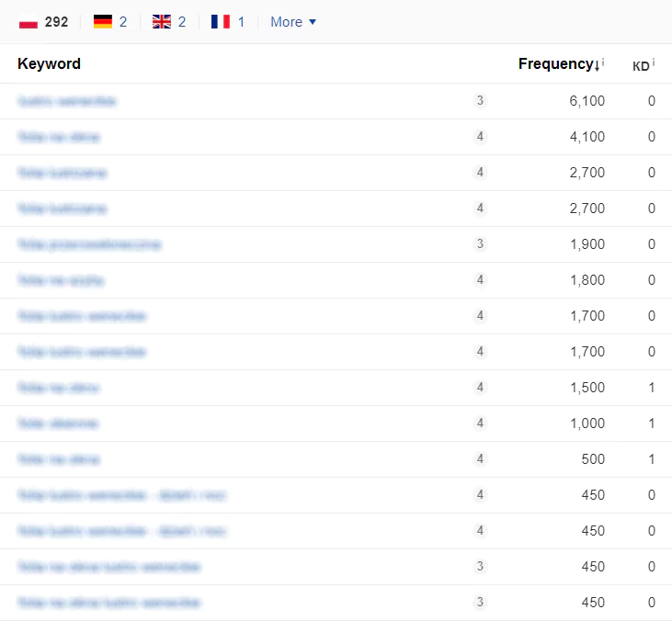Click the info icon beside Frequency
This screenshot has width=672, height=621.
(x=604, y=62)
